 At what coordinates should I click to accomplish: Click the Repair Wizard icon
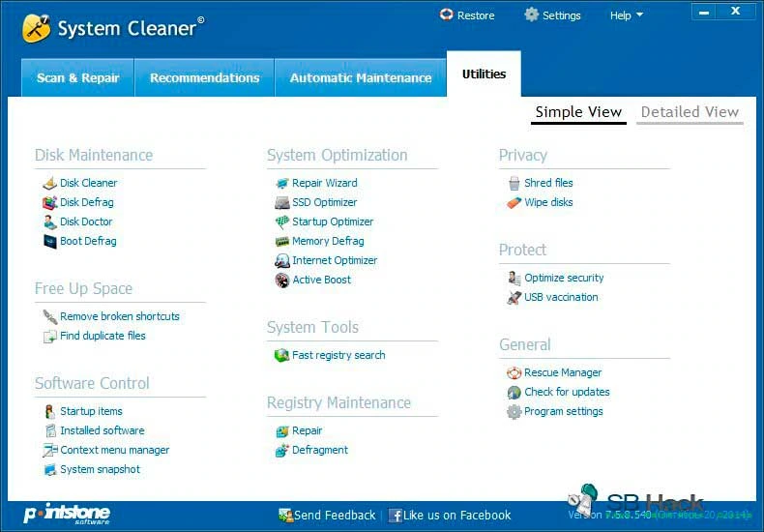pyautogui.click(x=282, y=183)
